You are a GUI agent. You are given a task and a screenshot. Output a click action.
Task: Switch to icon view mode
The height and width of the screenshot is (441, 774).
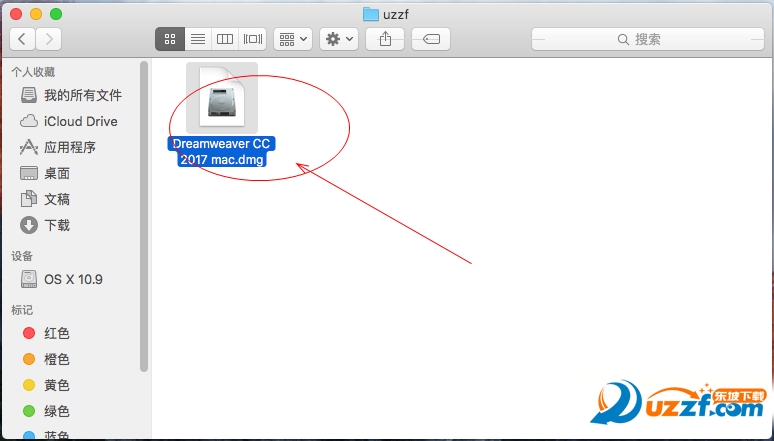click(170, 39)
